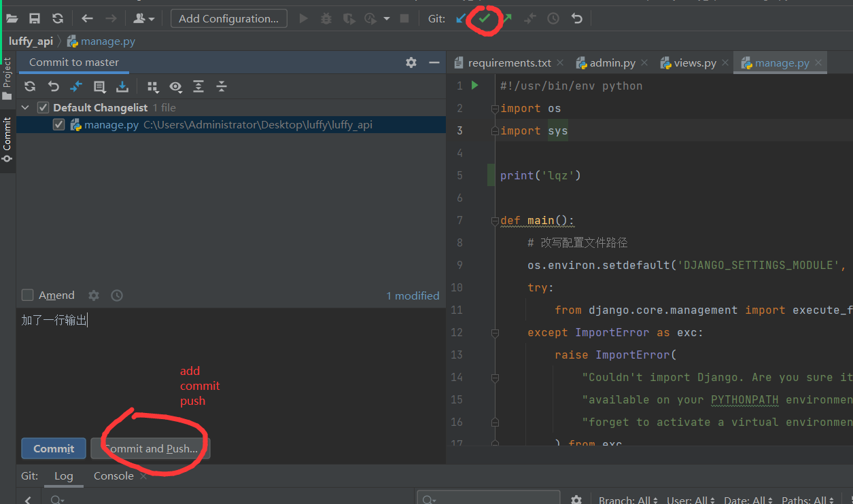Click the Git Commit green checkmark icon
Image resolution: width=853 pixels, height=504 pixels.
pyautogui.click(x=484, y=18)
